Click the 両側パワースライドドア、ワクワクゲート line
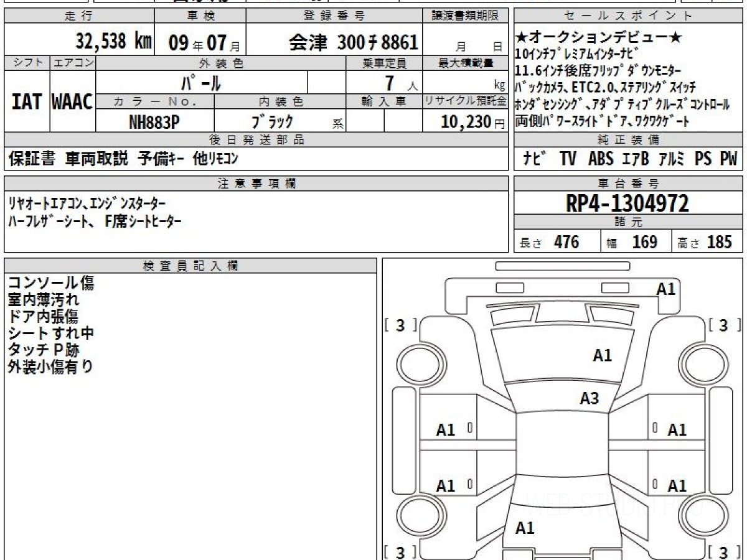 (x=603, y=121)
